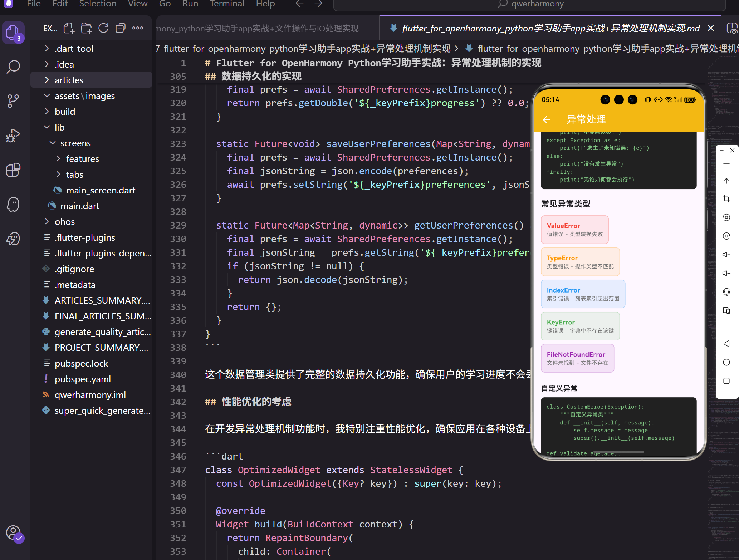
Task: Click the qwerharmony command search box
Action: point(529,4)
